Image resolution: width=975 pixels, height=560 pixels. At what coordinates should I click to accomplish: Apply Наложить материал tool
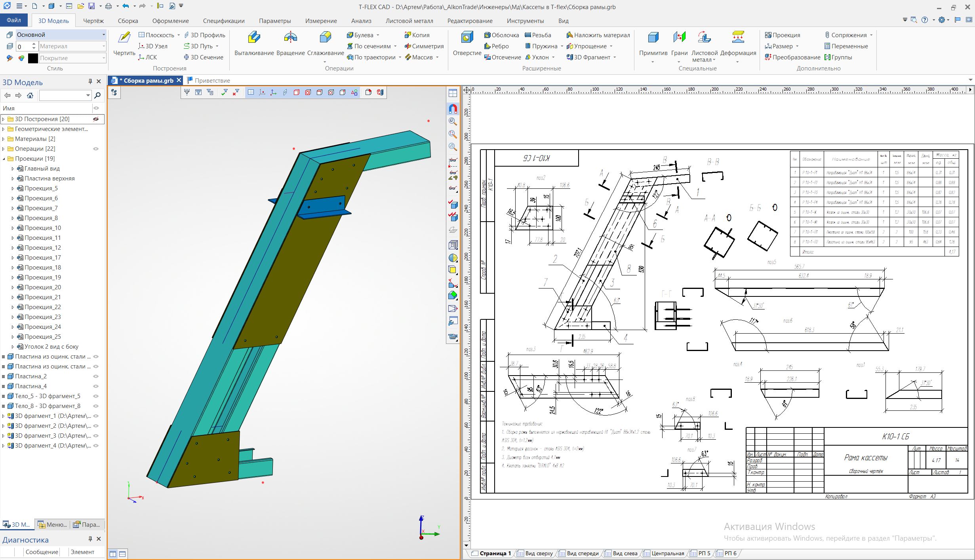coord(598,35)
